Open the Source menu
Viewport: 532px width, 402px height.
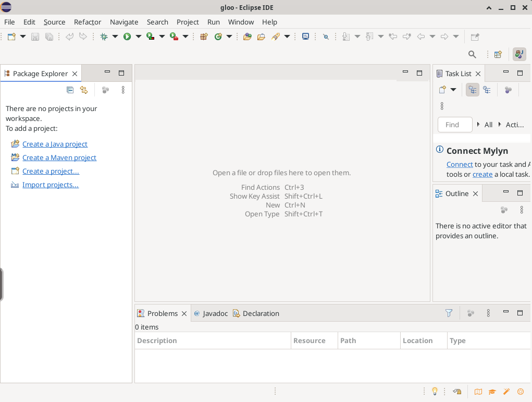54,22
